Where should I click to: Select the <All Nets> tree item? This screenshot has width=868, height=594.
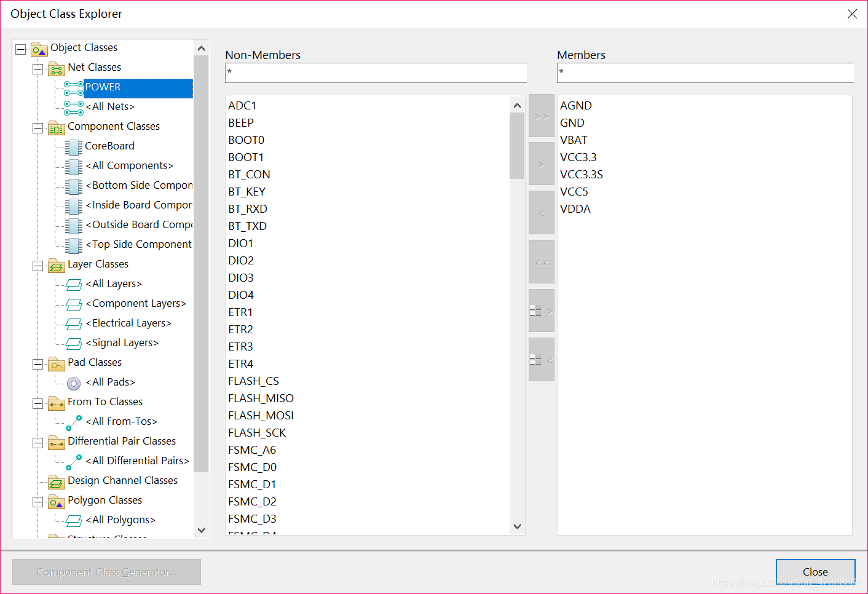110,107
